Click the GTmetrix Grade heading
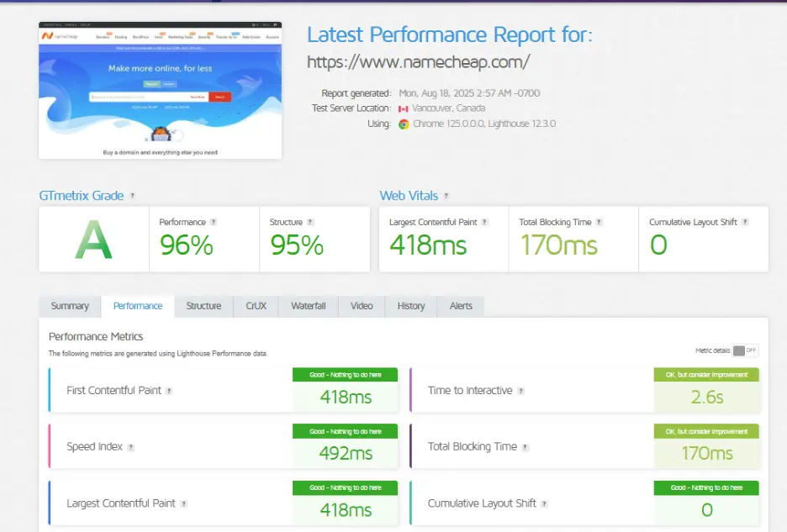The height and width of the screenshot is (532, 787). coord(82,196)
